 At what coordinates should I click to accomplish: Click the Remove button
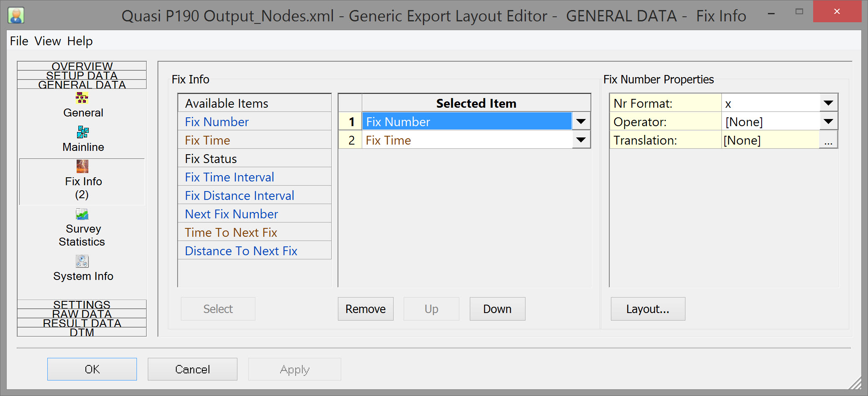click(x=366, y=309)
